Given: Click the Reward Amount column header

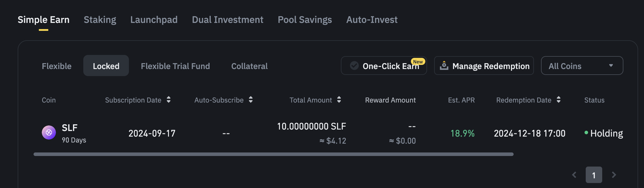Looking at the screenshot, I should 390,100.
